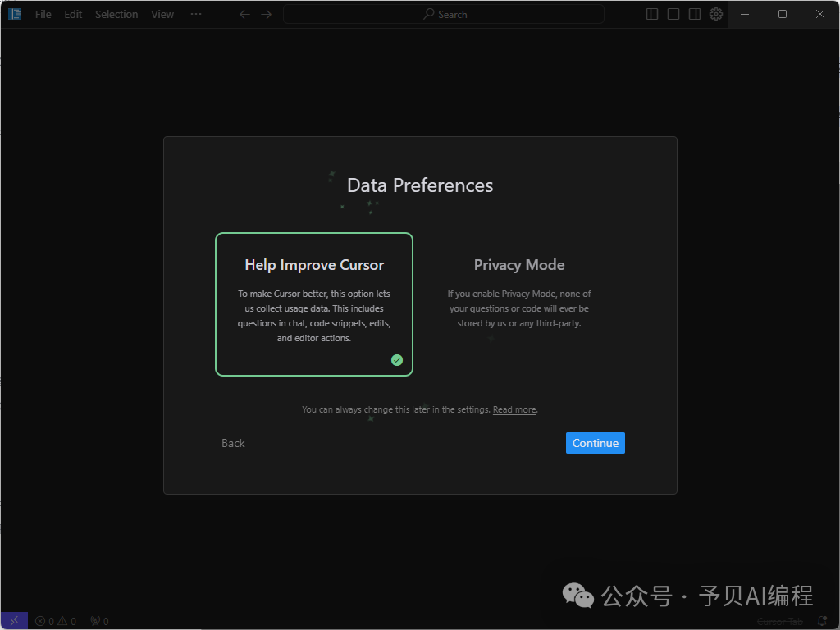This screenshot has height=630, width=840.
Task: Open the Edit menu
Action: (73, 15)
